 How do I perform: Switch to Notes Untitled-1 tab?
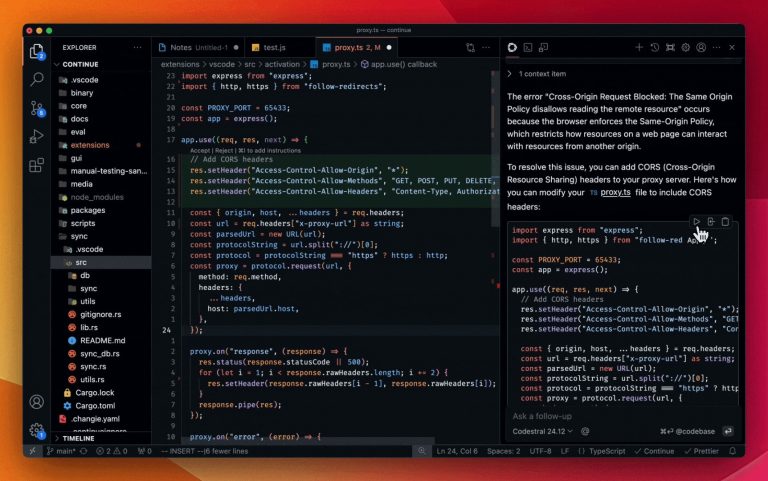pyautogui.click(x=198, y=48)
